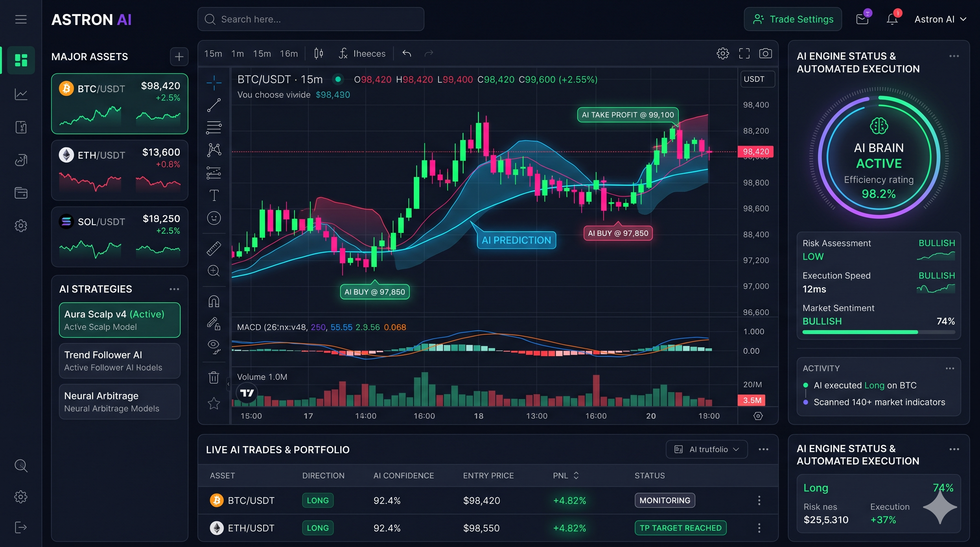Open the Iheeces indicators menu

tap(362, 54)
